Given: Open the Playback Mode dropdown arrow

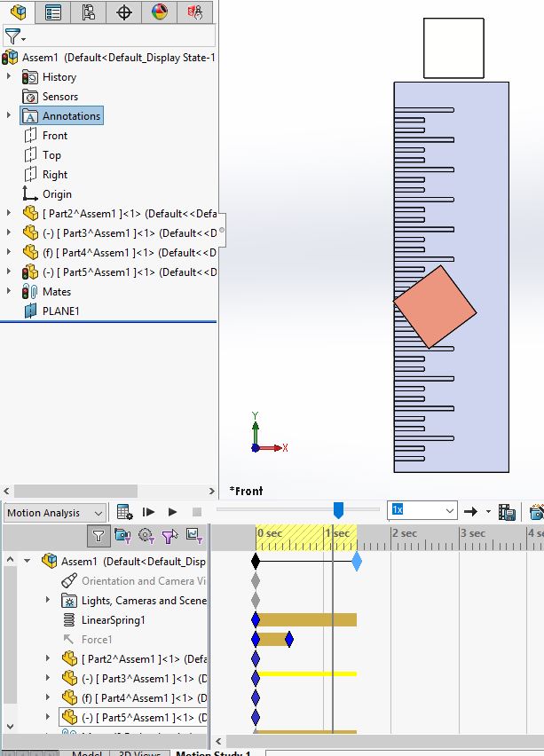Looking at the screenshot, I should 489,512.
